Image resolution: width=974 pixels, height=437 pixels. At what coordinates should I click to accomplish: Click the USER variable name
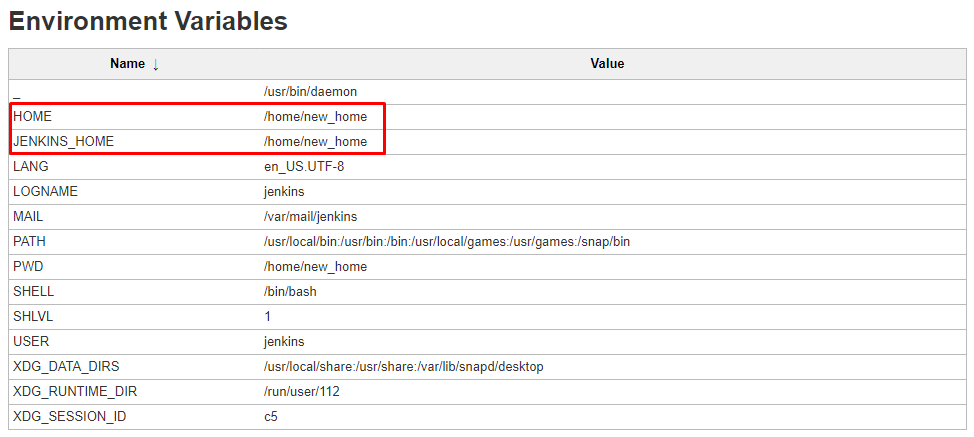[x=31, y=342]
